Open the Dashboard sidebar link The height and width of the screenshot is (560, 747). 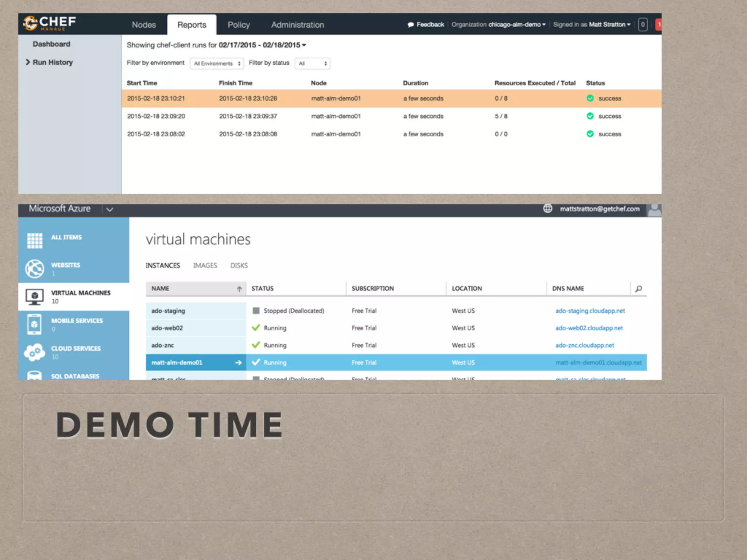pyautogui.click(x=51, y=44)
